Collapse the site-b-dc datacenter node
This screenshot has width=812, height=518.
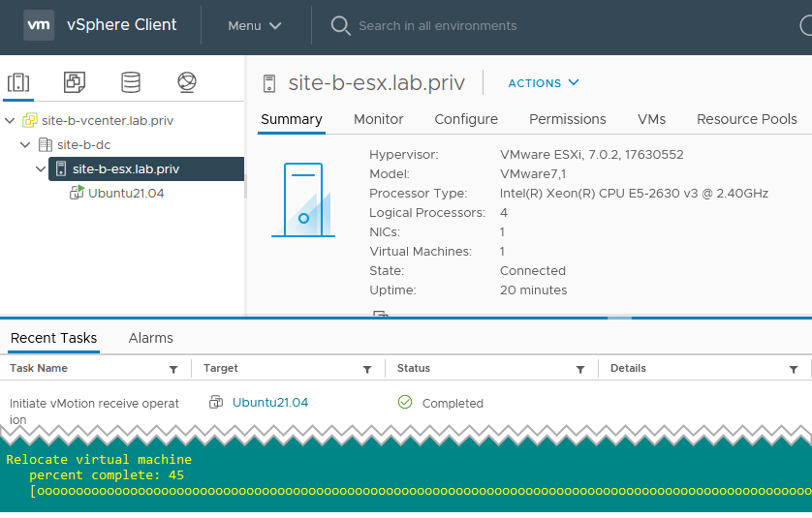pyautogui.click(x=25, y=145)
